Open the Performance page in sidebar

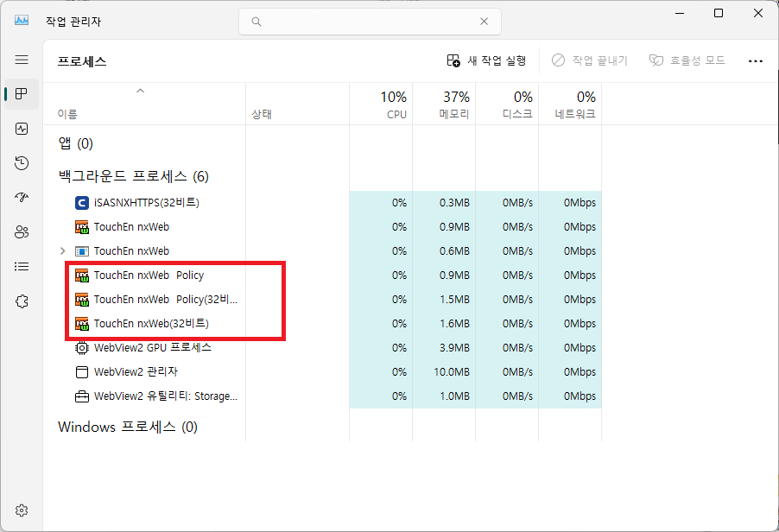(22, 129)
